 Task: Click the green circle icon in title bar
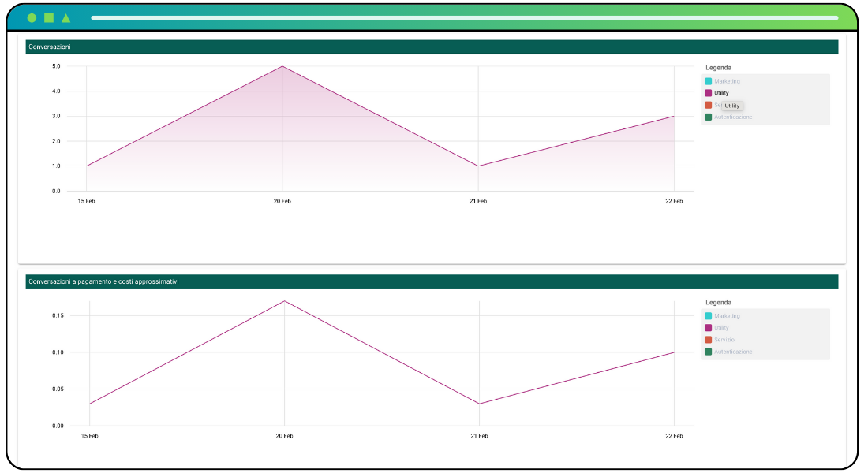(x=32, y=18)
